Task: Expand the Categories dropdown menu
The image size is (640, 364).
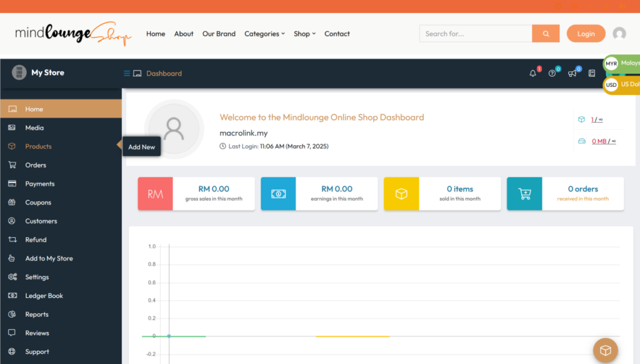Action: coord(264,34)
